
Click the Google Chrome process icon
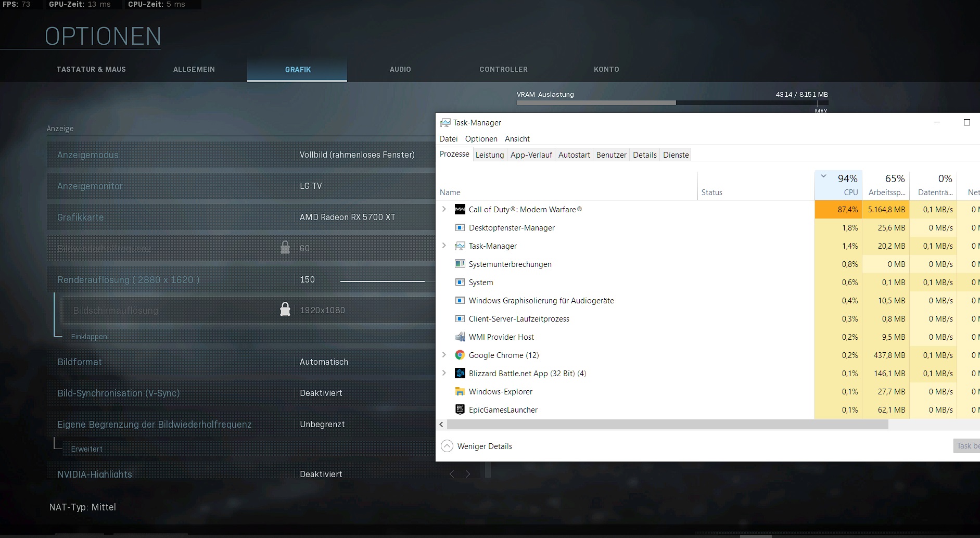coord(460,355)
